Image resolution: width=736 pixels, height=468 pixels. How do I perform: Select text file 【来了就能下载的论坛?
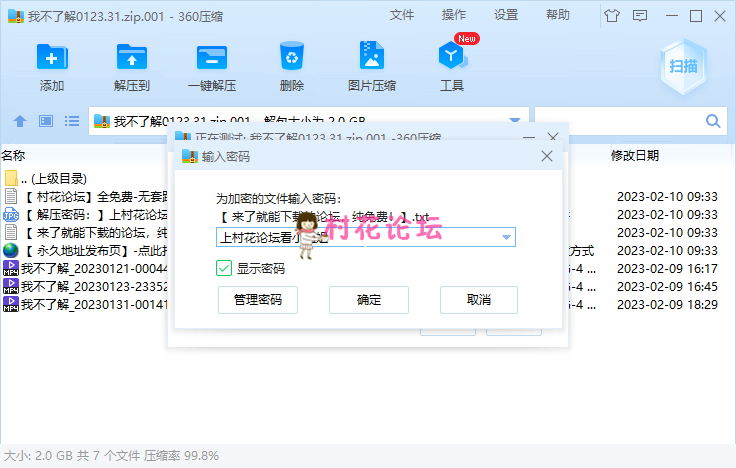pyautogui.click(x=11, y=232)
